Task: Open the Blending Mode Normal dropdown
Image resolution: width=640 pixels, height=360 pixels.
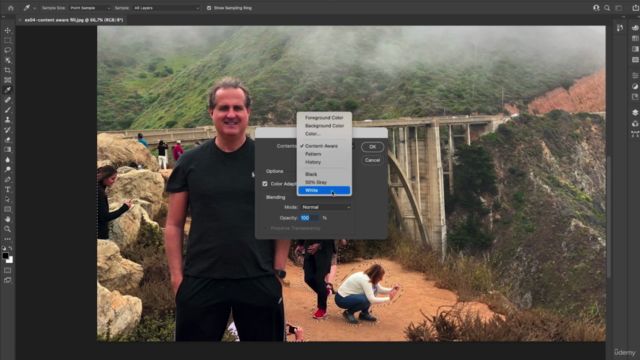Action: pyautogui.click(x=326, y=207)
